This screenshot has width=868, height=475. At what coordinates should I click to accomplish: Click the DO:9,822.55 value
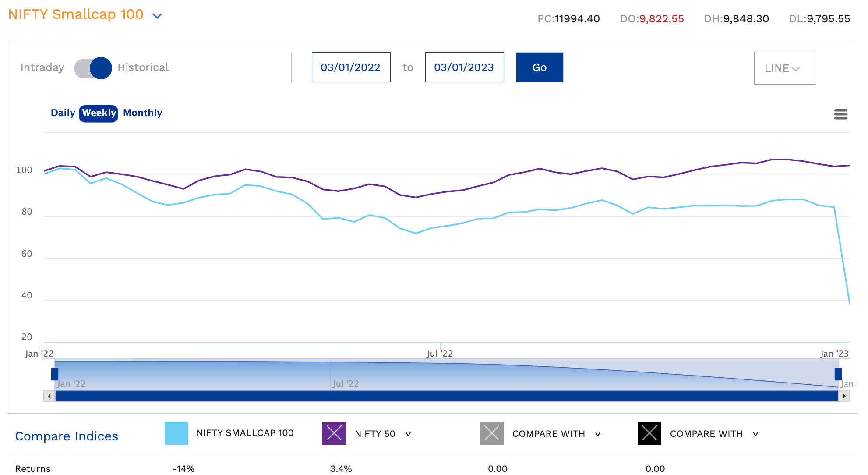(652, 19)
